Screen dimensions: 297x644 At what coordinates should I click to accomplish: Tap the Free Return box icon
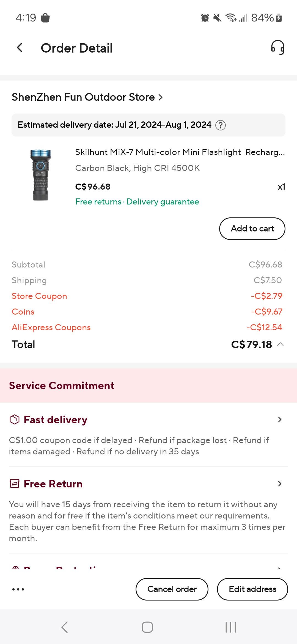15,484
